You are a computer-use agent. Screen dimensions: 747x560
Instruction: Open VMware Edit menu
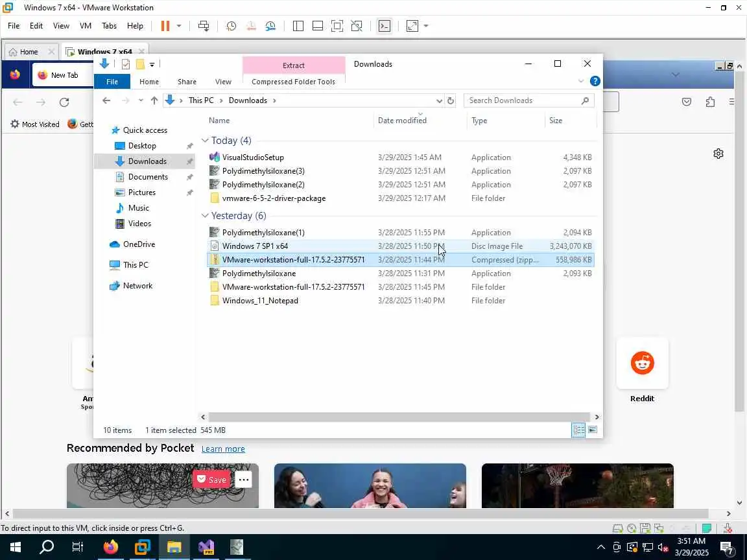36,26
